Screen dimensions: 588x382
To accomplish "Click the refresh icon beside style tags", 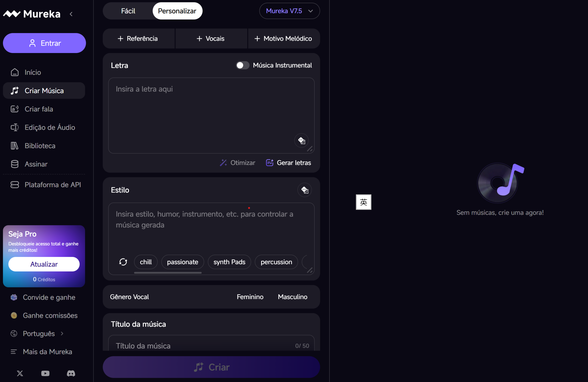I will (x=123, y=262).
